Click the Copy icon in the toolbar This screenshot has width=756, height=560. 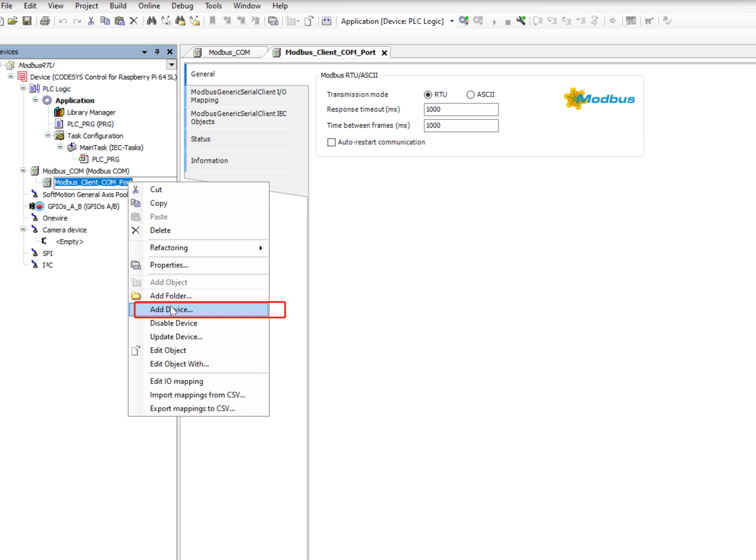(105, 21)
